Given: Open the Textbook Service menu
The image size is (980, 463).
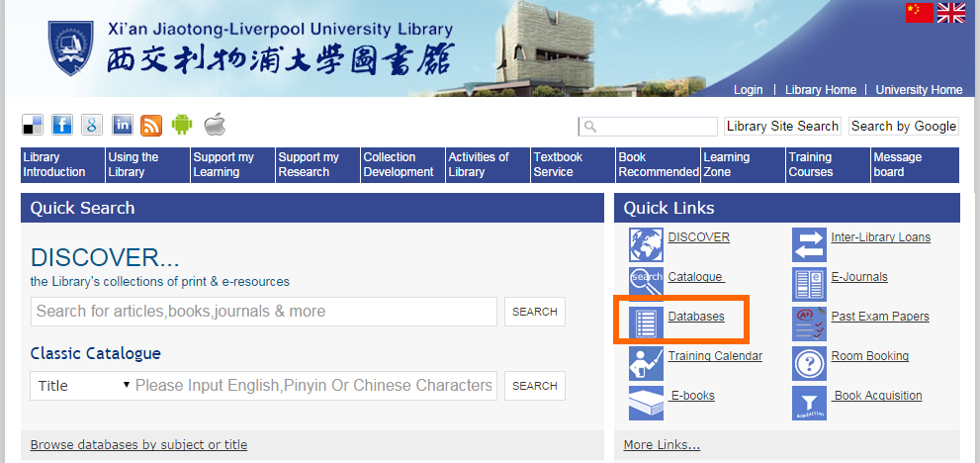Looking at the screenshot, I should click(x=573, y=165).
